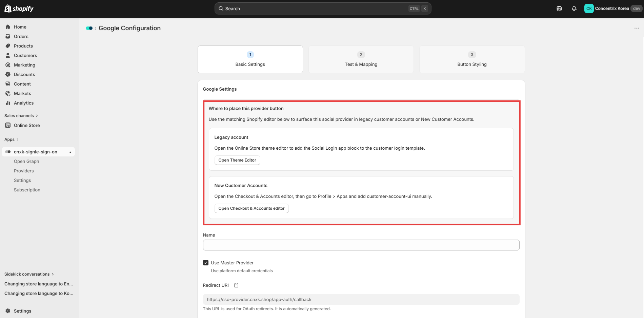Click the Shopify logo

click(x=19, y=8)
